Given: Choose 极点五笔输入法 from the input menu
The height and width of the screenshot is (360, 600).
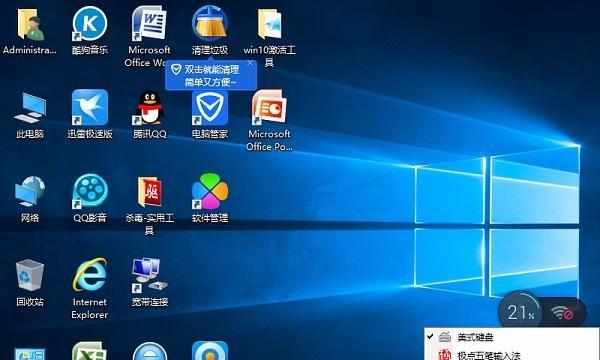Looking at the screenshot, I should click(x=512, y=355).
